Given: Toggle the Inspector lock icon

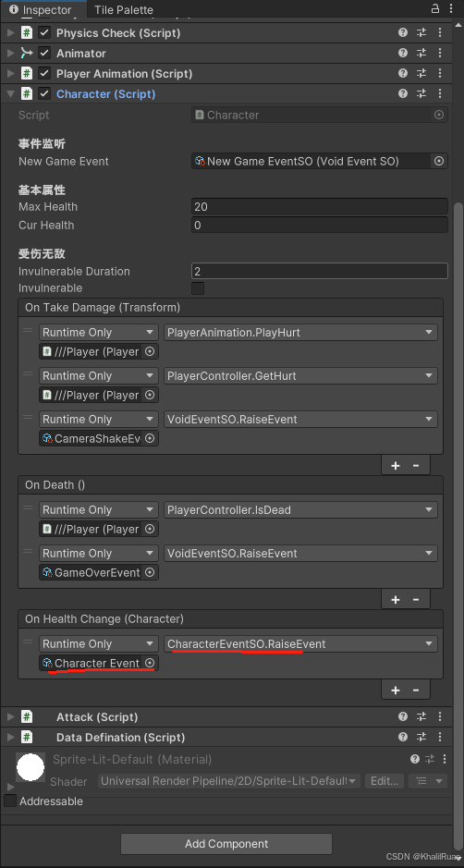Looking at the screenshot, I should point(435,9).
